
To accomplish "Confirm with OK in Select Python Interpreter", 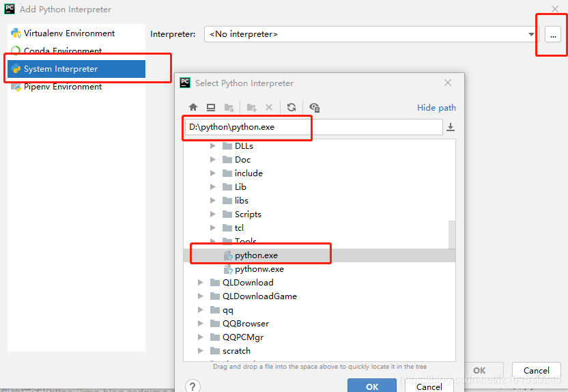I will 371,387.
